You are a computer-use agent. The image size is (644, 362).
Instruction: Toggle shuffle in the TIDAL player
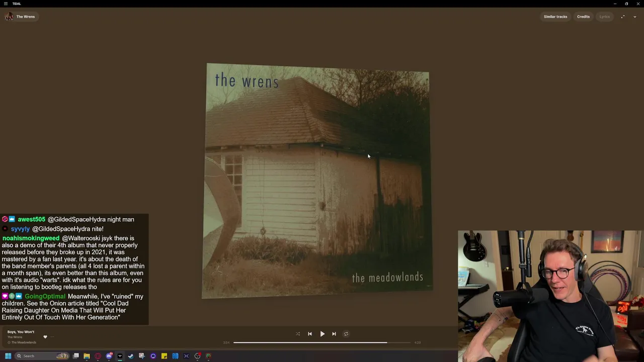click(x=298, y=334)
